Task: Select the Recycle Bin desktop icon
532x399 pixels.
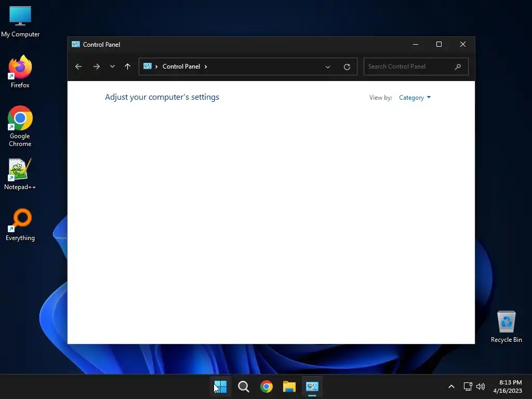Action: point(506,327)
